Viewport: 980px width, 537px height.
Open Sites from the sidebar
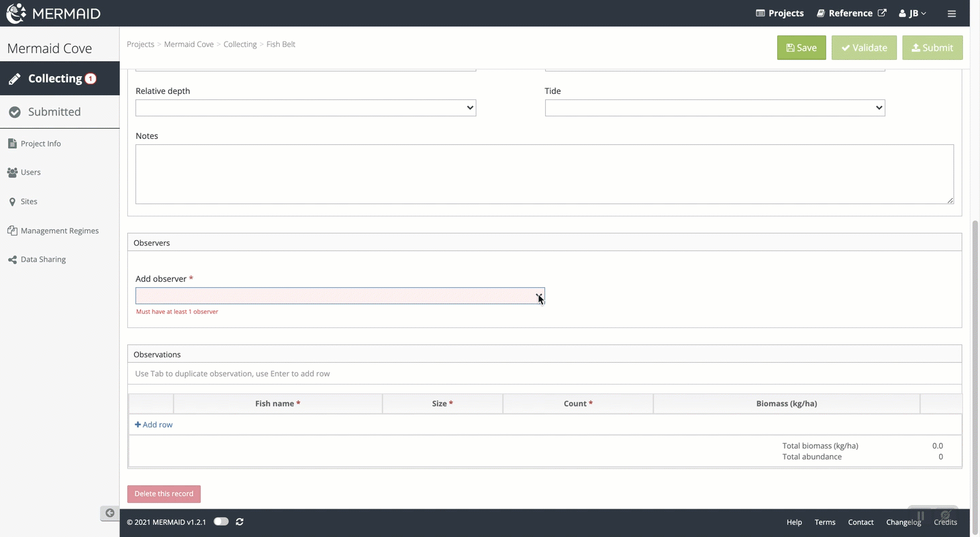tap(29, 201)
